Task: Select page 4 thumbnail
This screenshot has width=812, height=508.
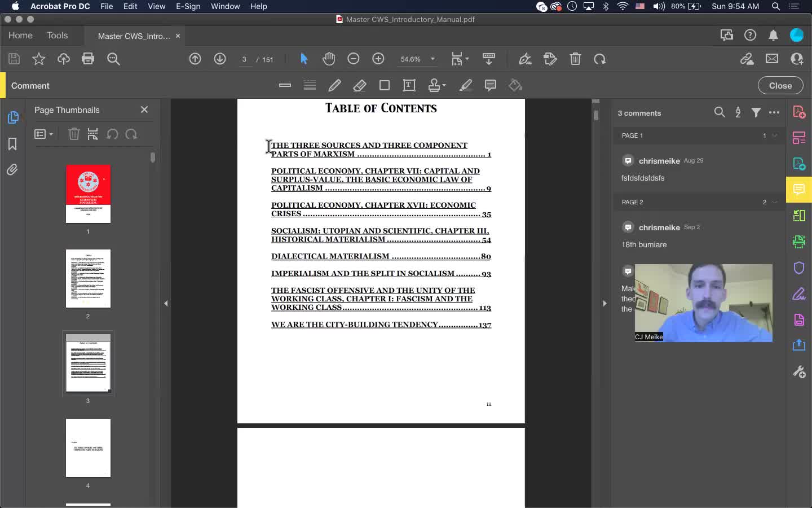Action: (x=88, y=448)
